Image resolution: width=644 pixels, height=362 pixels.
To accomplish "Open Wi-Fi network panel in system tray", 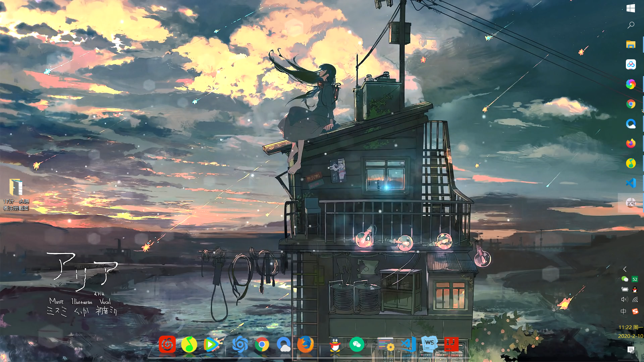I will 635,299.
